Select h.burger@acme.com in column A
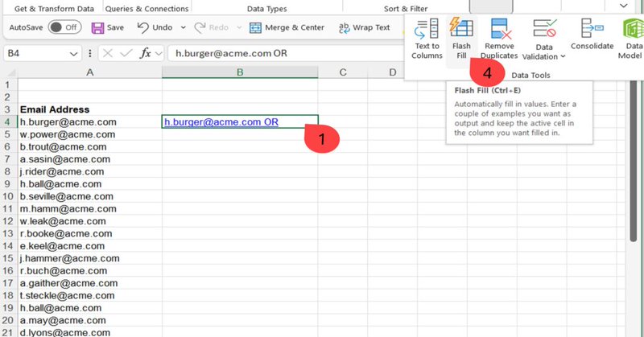Viewport: 644px width, 337px height. tap(90, 122)
